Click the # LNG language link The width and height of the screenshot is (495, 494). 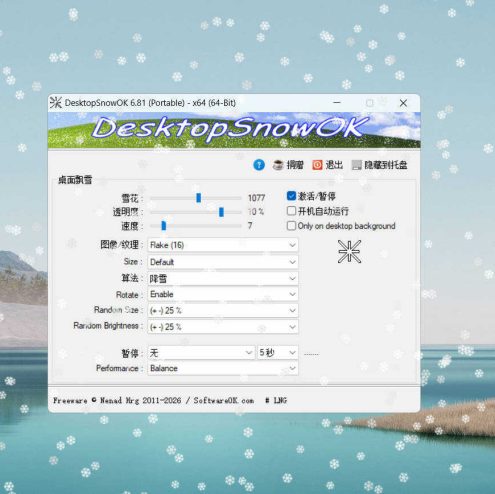pyautogui.click(x=276, y=400)
